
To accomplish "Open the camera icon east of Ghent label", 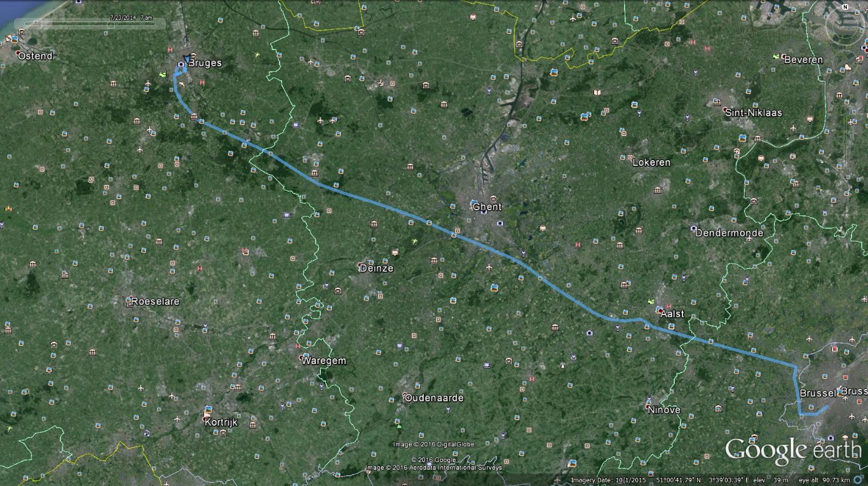I will tap(501, 223).
